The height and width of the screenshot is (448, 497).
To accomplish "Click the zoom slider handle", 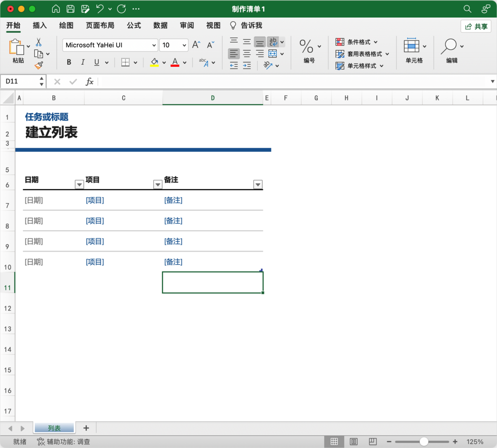I will tap(424, 442).
